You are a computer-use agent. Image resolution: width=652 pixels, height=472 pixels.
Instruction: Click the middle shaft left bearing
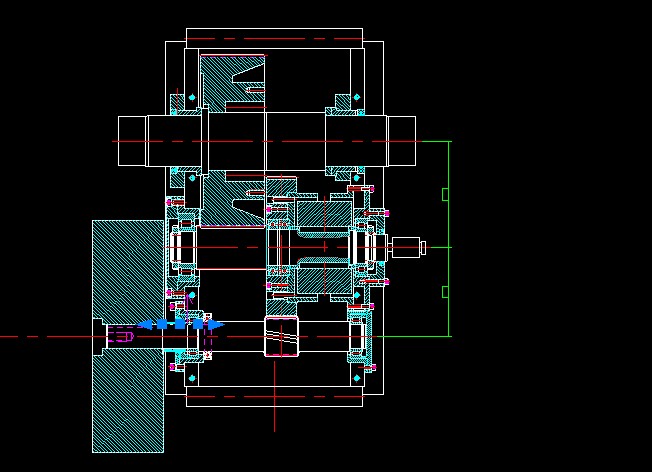click(182, 246)
